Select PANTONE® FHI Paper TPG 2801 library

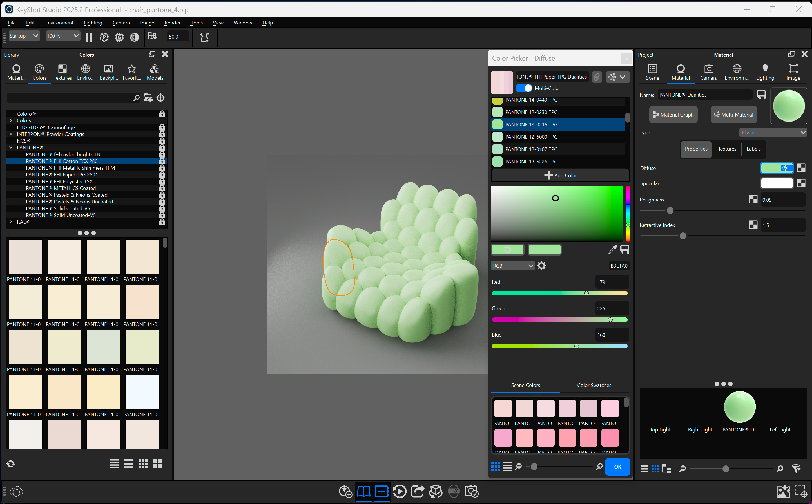pyautogui.click(x=86, y=175)
